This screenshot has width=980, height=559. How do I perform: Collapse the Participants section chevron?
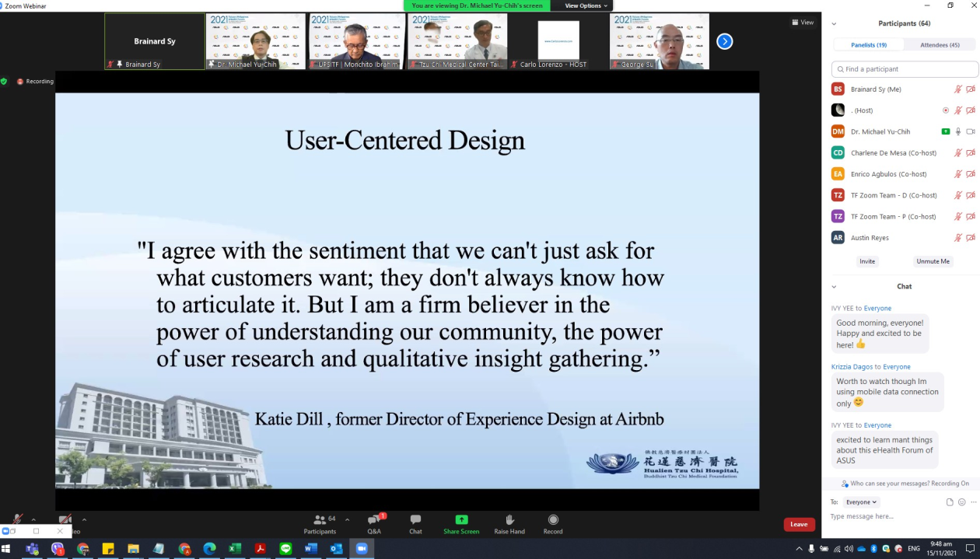point(834,24)
